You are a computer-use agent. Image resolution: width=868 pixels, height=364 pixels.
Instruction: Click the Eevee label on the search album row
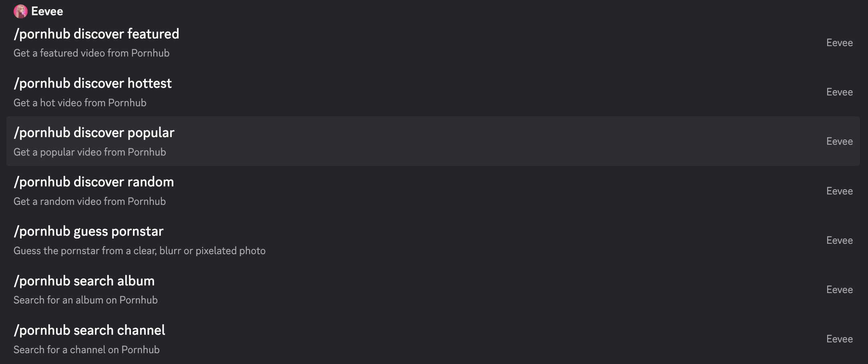click(840, 289)
